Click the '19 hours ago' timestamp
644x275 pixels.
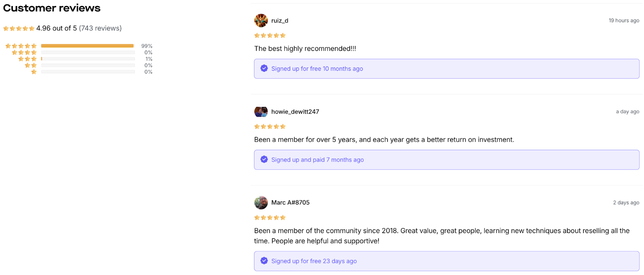point(624,20)
